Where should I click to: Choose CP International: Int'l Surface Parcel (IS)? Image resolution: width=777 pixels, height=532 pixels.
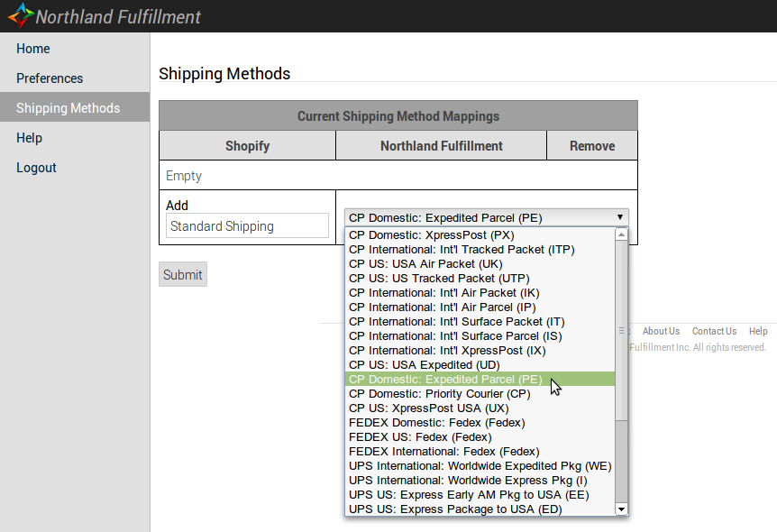tap(480, 335)
